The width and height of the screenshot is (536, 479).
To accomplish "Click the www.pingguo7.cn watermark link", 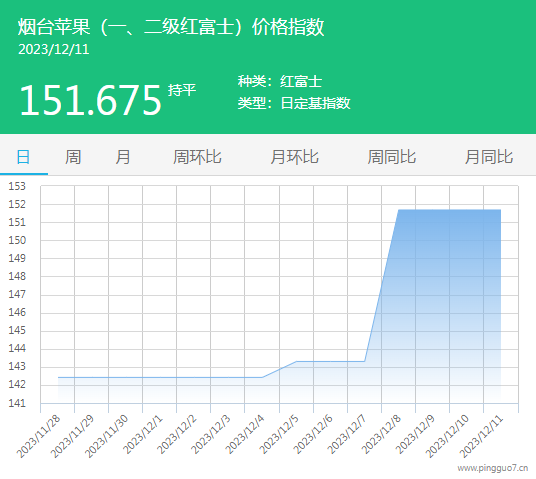I will pyautogui.click(x=493, y=468).
